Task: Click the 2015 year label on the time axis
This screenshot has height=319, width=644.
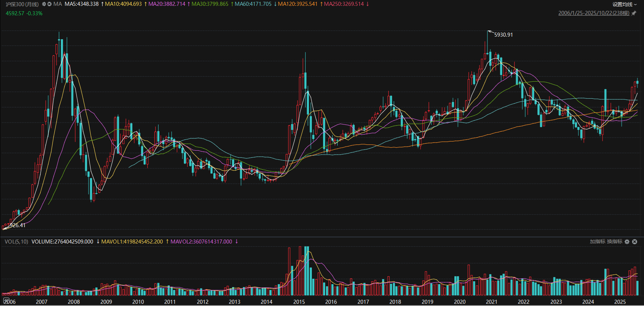Action: (x=299, y=302)
